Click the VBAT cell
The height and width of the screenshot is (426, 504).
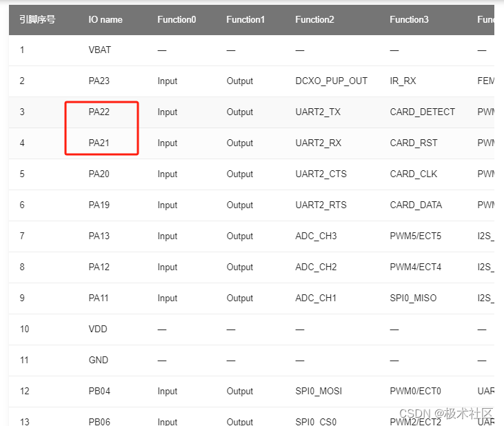[x=100, y=50]
